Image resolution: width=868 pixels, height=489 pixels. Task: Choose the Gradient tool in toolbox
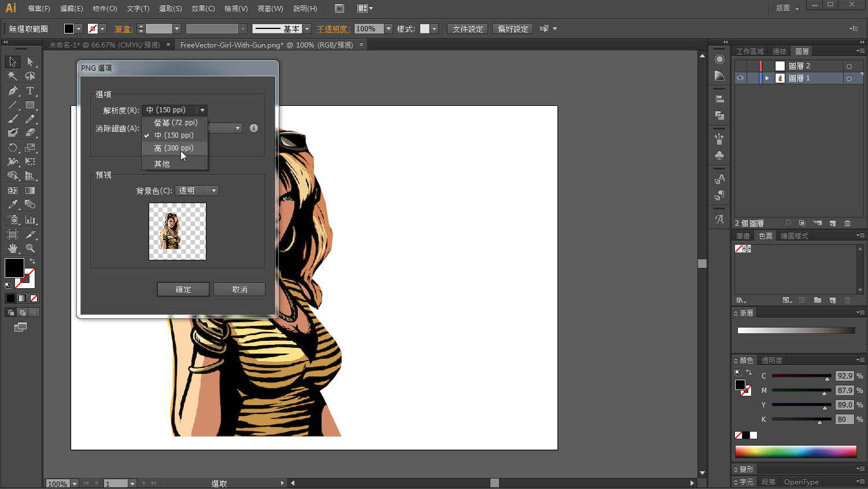click(x=30, y=190)
